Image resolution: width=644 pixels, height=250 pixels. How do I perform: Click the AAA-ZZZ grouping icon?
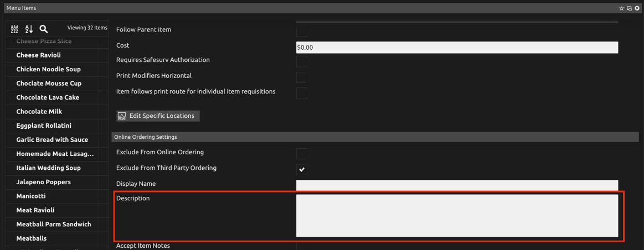click(14, 29)
